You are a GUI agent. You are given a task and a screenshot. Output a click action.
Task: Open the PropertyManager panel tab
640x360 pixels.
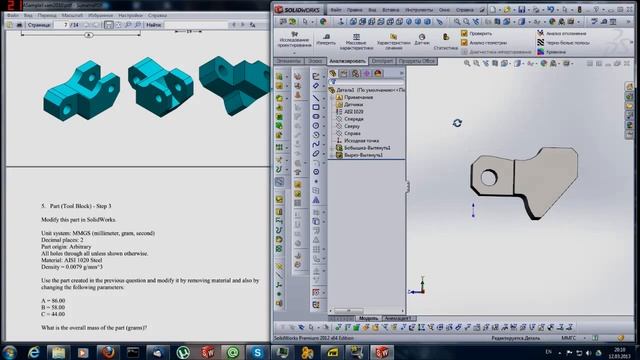click(344, 73)
